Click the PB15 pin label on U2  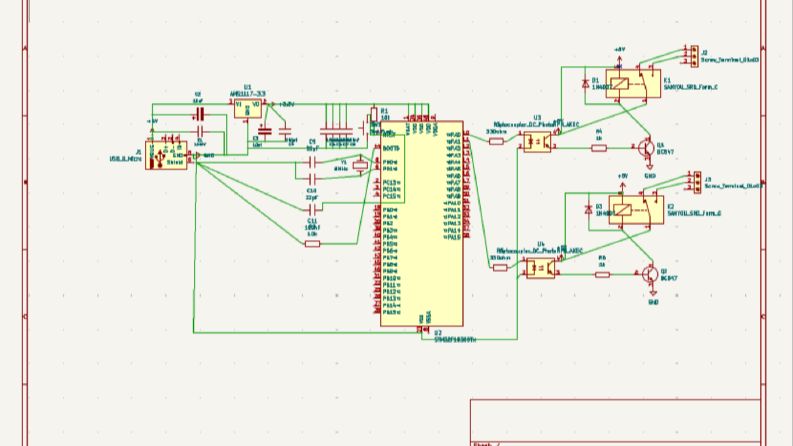(391, 312)
